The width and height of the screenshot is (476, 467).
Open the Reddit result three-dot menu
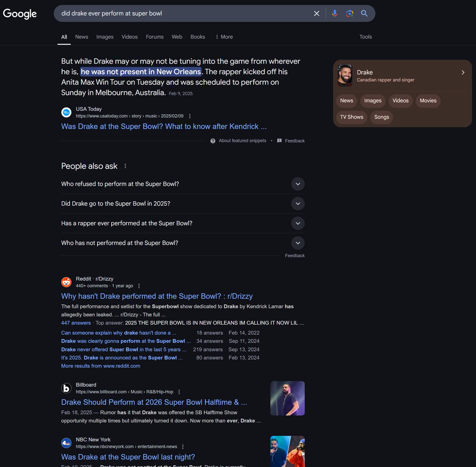(139, 286)
